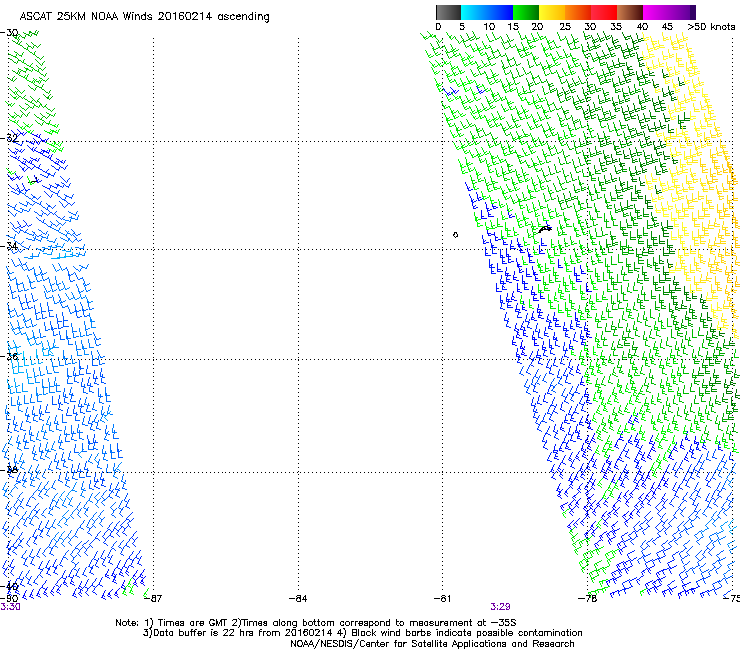Click the -81 longitude label
Image resolution: width=740 pixels, height=650 pixels.
pos(443,599)
